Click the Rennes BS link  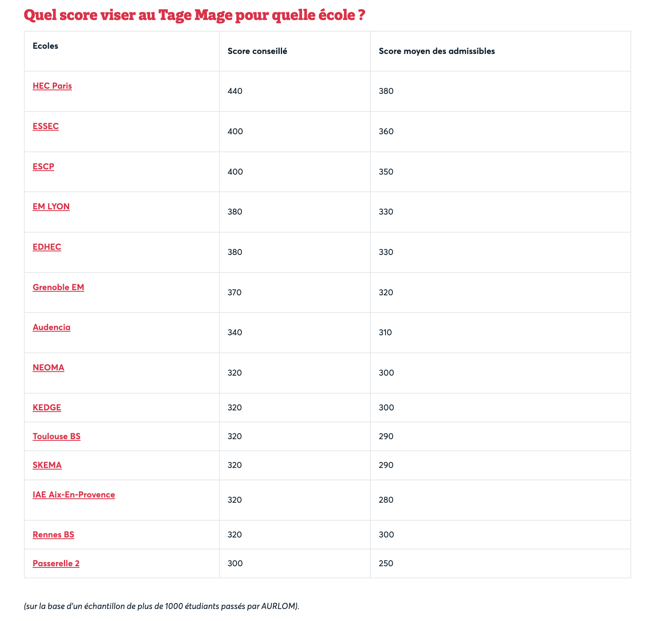click(x=54, y=535)
